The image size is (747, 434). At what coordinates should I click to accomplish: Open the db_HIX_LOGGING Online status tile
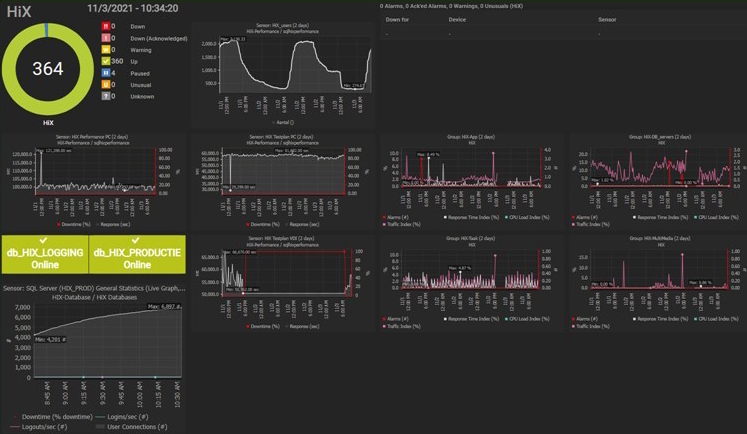tap(45, 254)
